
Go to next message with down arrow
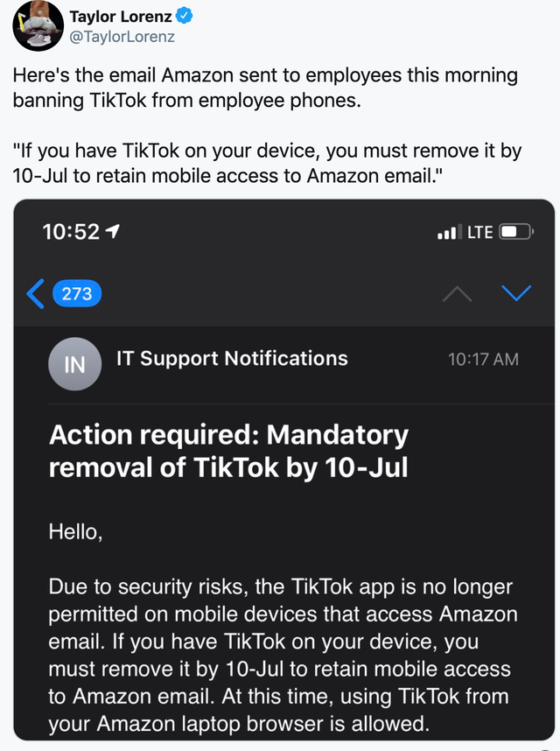[x=515, y=293]
